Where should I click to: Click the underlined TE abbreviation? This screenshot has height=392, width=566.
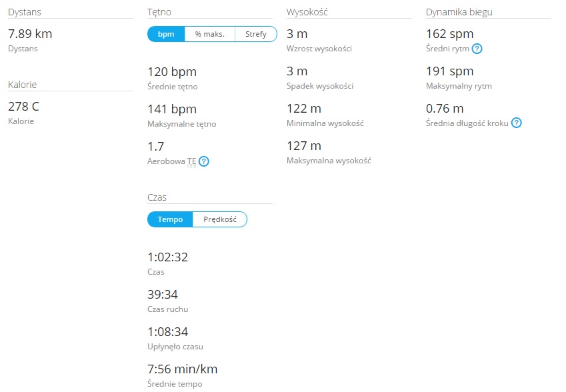click(192, 161)
